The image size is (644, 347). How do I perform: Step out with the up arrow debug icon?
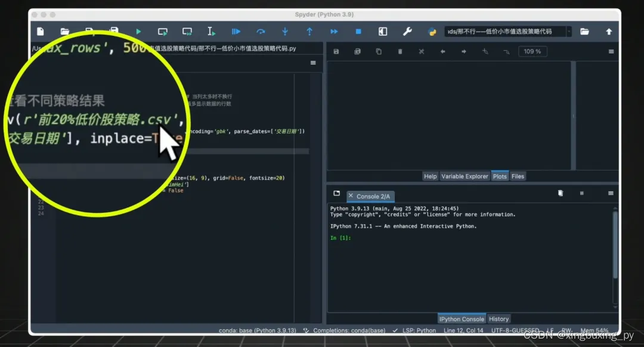coord(309,32)
